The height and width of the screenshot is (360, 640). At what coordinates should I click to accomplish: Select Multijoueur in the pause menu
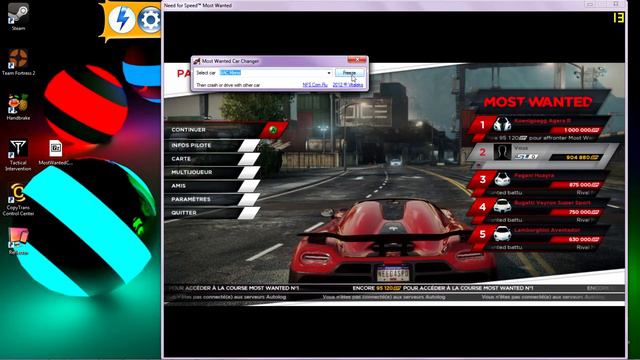pos(212,172)
